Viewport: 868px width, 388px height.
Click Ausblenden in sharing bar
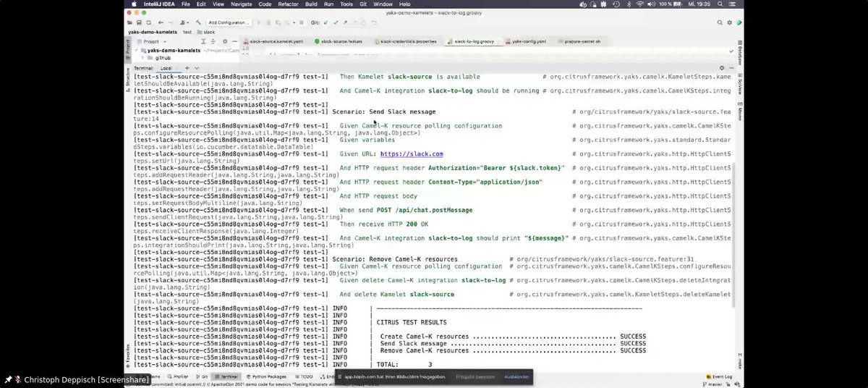pos(517,377)
